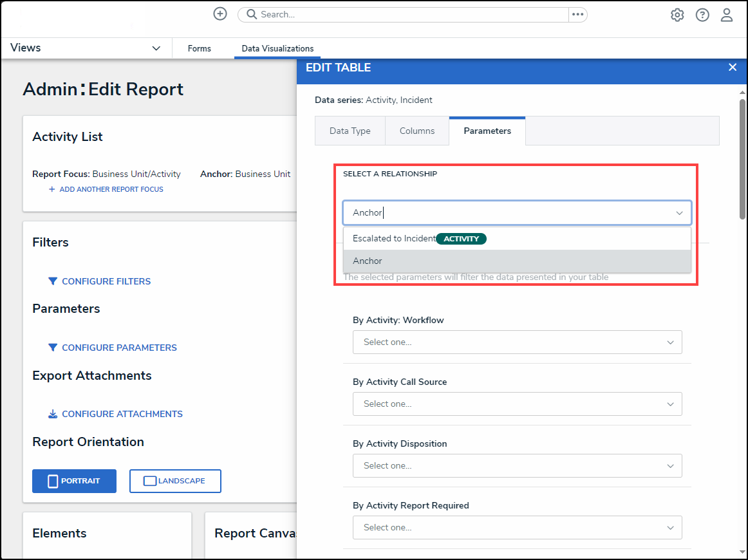Select Portrait report orientation
748x560 pixels.
coord(74,481)
